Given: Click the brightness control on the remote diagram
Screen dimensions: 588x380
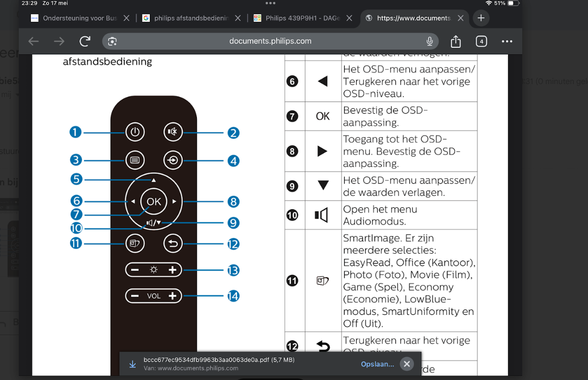Looking at the screenshot, I should [154, 270].
